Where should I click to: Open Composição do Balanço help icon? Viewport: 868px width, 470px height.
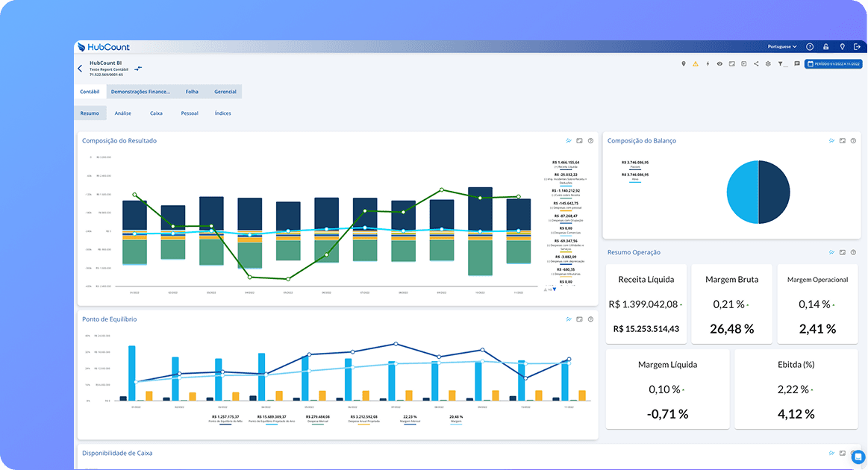pos(854,141)
